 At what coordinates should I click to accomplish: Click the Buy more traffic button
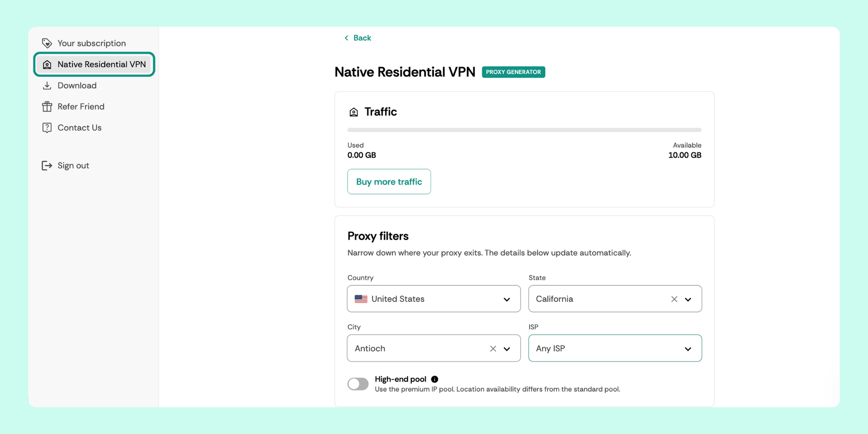pos(389,182)
